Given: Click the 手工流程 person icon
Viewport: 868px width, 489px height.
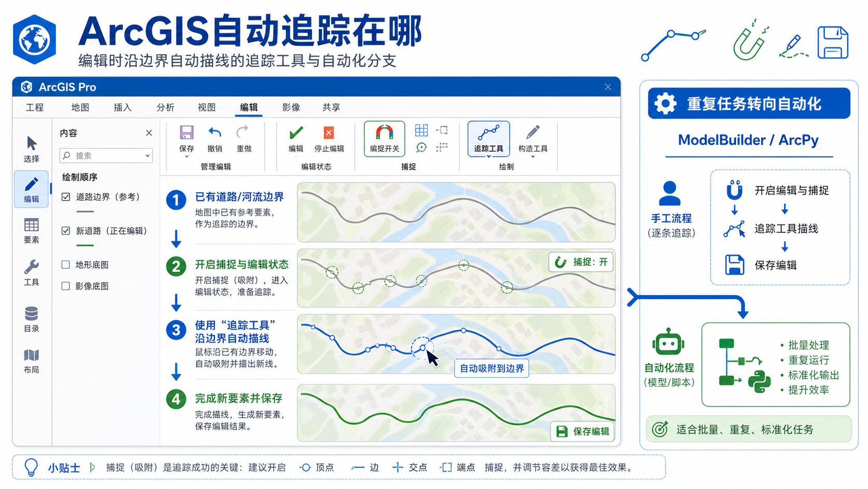Looking at the screenshot, I should (x=670, y=193).
